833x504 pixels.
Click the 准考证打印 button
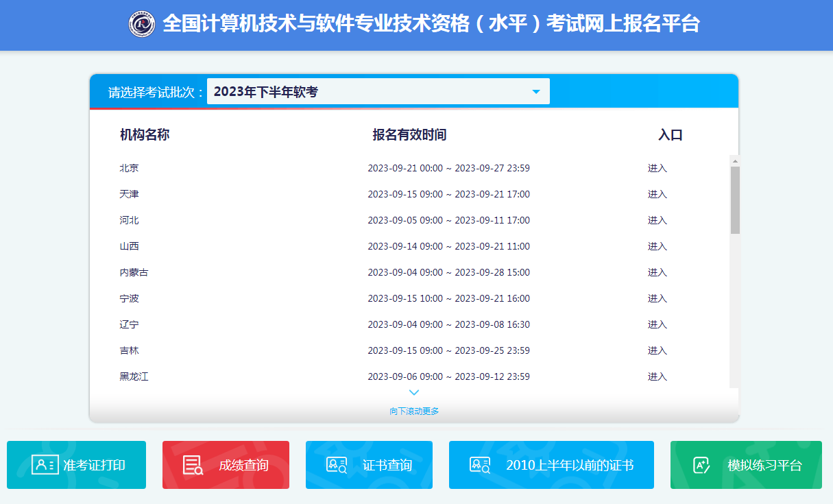click(x=76, y=464)
